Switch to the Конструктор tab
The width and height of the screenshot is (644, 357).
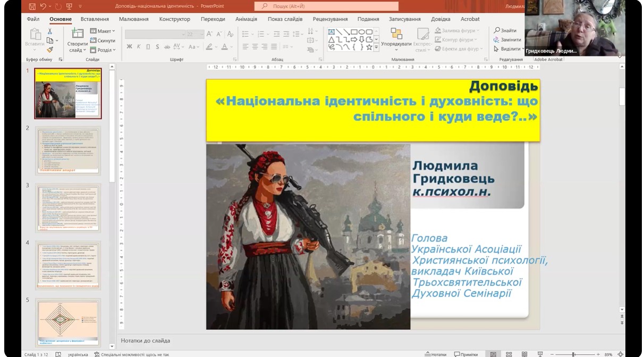(174, 19)
